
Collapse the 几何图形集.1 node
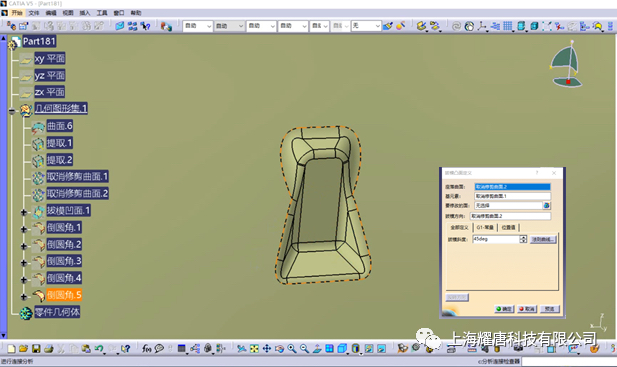pyautogui.click(x=12, y=111)
